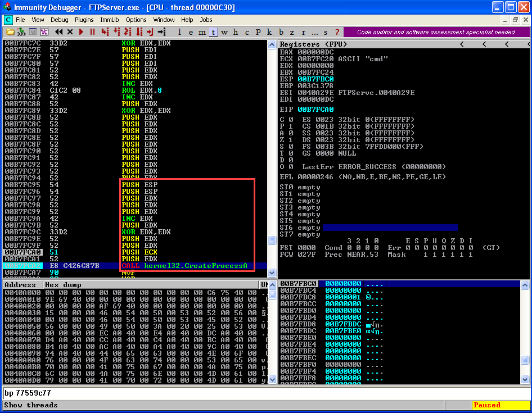Click hex dump pane scroll-down arrow
This screenshot has width=532, height=413.
click(x=272, y=380)
